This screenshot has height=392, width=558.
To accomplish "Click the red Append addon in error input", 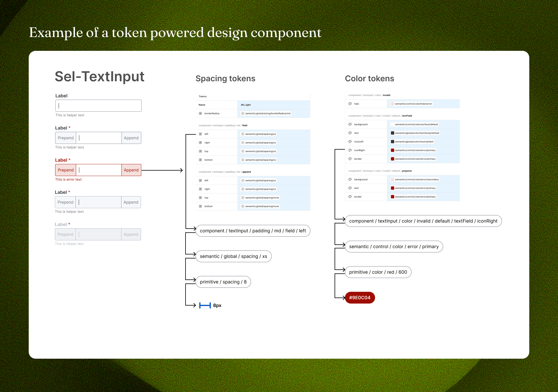I will pos(131,170).
